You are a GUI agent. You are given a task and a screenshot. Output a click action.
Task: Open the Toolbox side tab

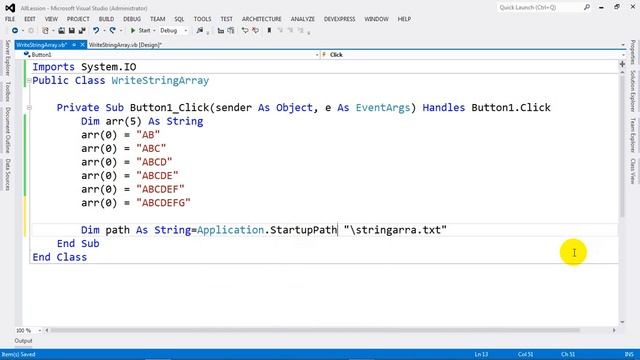pos(7,91)
